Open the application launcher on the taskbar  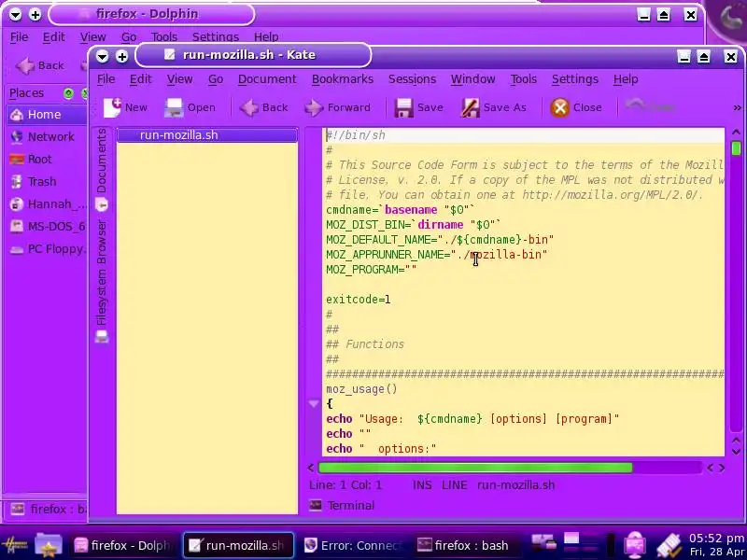coord(14,545)
